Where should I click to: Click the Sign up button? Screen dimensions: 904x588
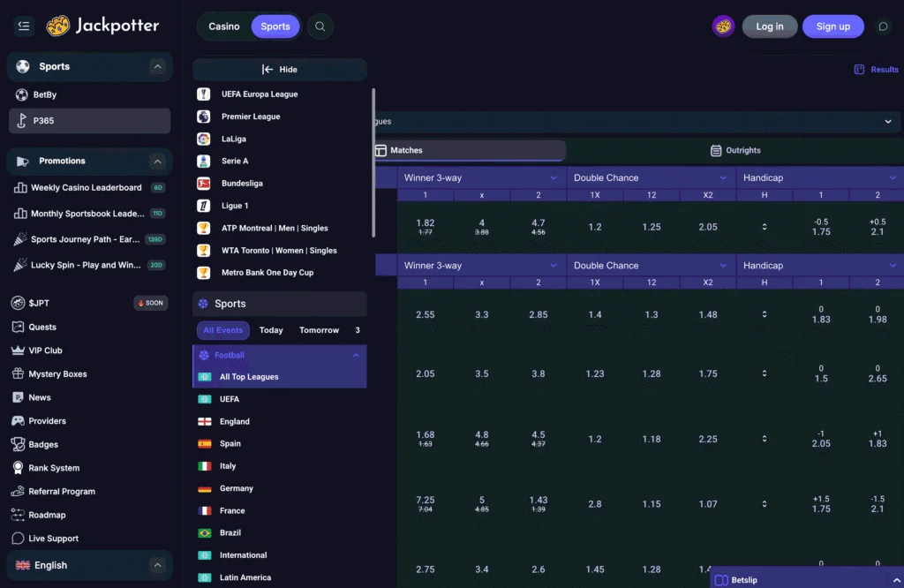coord(832,26)
